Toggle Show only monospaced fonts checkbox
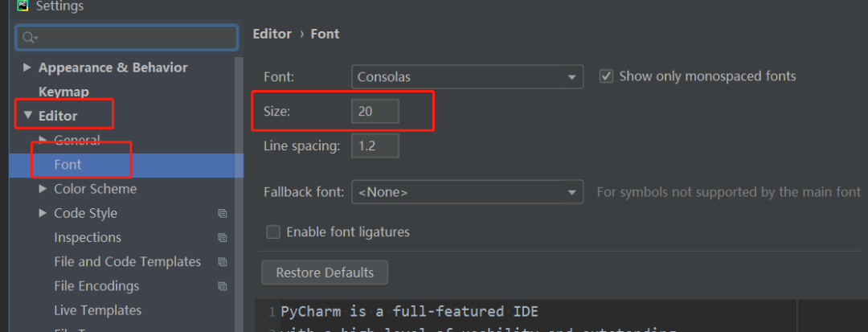The image size is (868, 332). click(x=607, y=76)
